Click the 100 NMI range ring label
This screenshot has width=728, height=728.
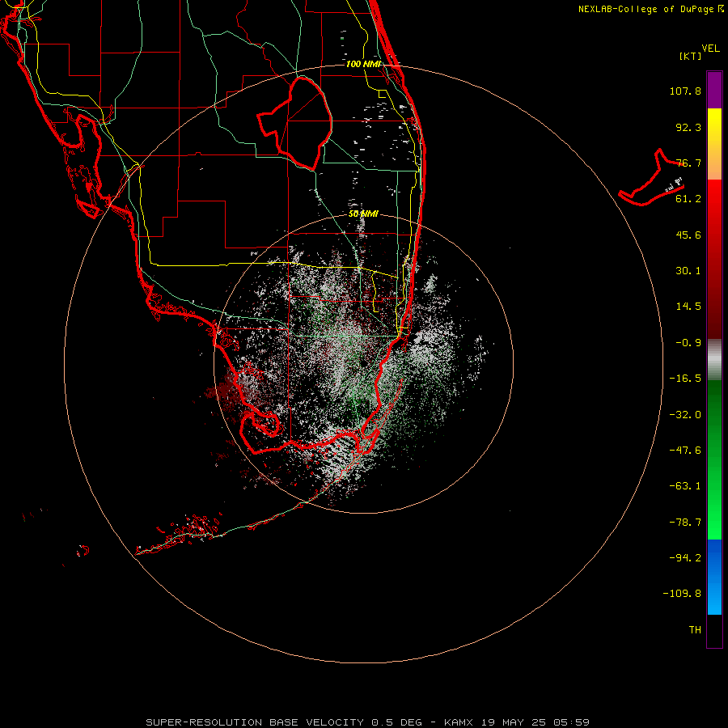(363, 64)
